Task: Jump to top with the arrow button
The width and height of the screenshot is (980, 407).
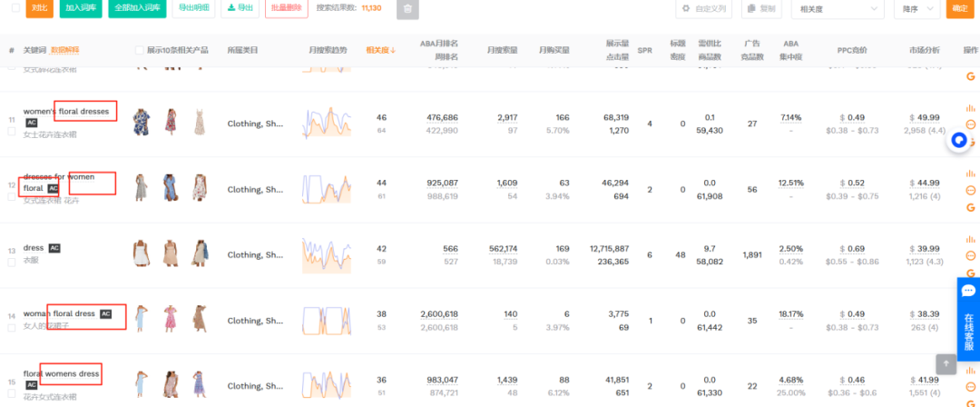Action: pyautogui.click(x=946, y=363)
